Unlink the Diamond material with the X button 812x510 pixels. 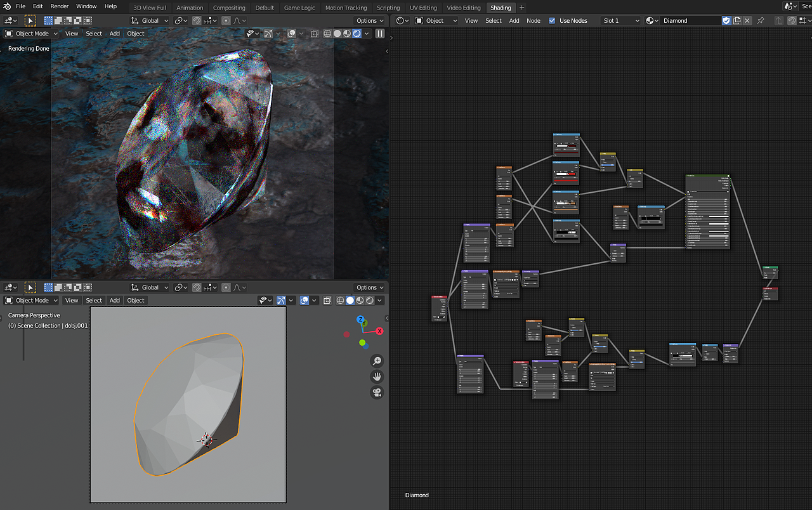coord(747,20)
